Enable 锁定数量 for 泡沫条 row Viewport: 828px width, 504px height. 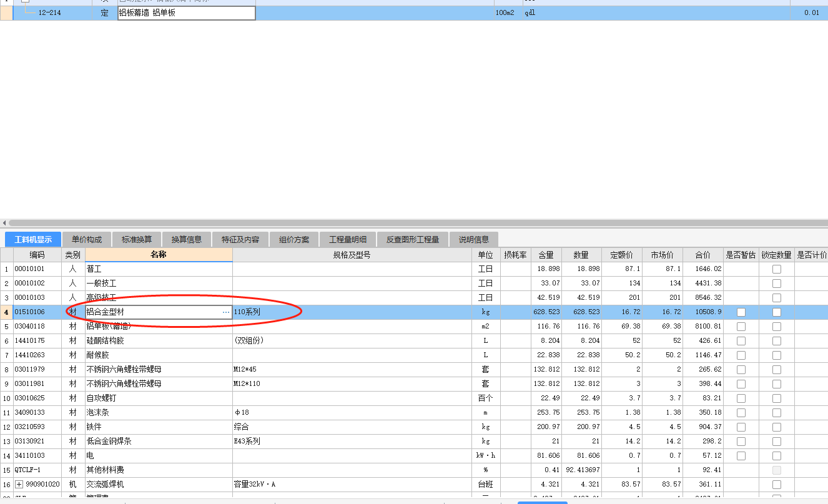(777, 413)
